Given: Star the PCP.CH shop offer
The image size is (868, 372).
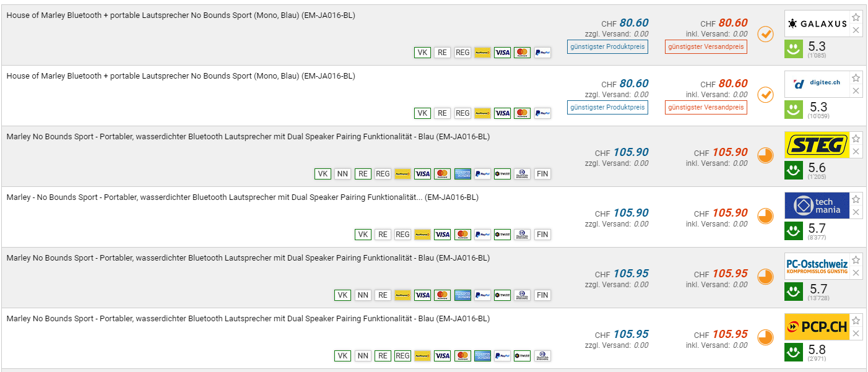Looking at the screenshot, I should (856, 321).
